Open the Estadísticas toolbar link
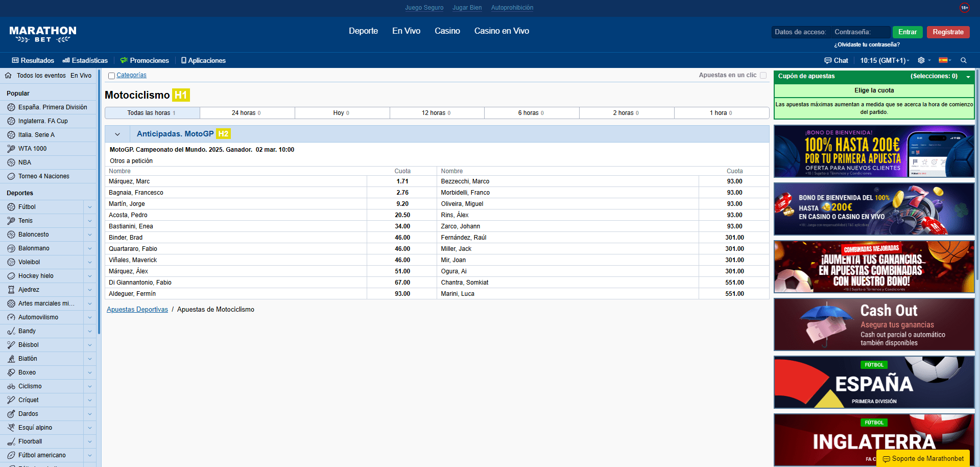This screenshot has width=980, height=467. click(x=85, y=60)
